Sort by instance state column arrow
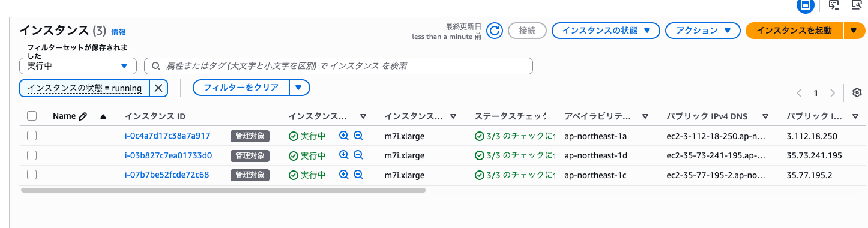868x228 pixels. coord(363,116)
